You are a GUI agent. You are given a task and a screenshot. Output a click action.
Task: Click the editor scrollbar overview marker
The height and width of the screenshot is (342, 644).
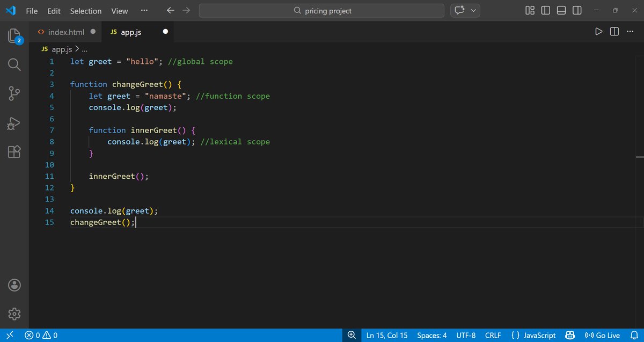point(640,157)
